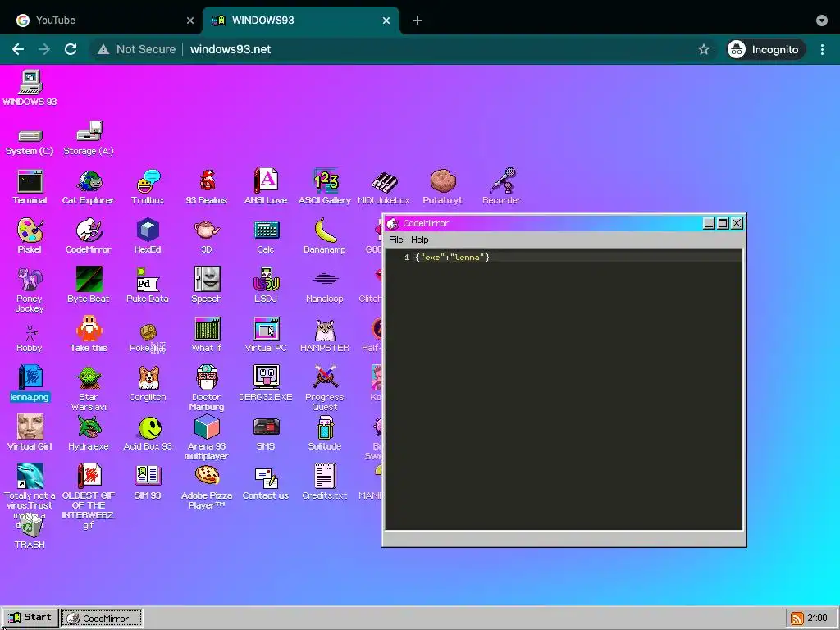Screen dimensions: 840x630
Task: Open System (C:) drive icon
Action: (x=30, y=143)
